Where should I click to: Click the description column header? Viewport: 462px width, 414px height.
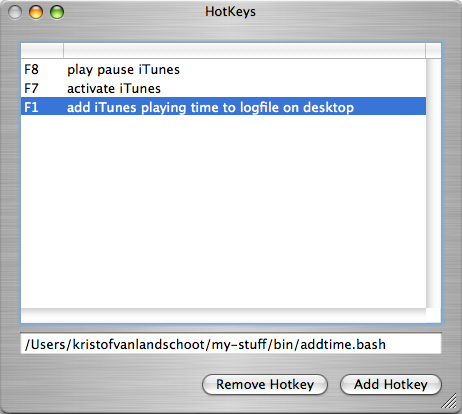coord(244,51)
